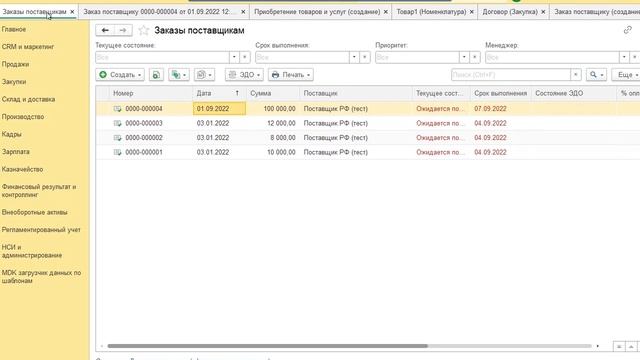
Task: Open Финансовый результат и контроллинг section
Action: click(39, 191)
